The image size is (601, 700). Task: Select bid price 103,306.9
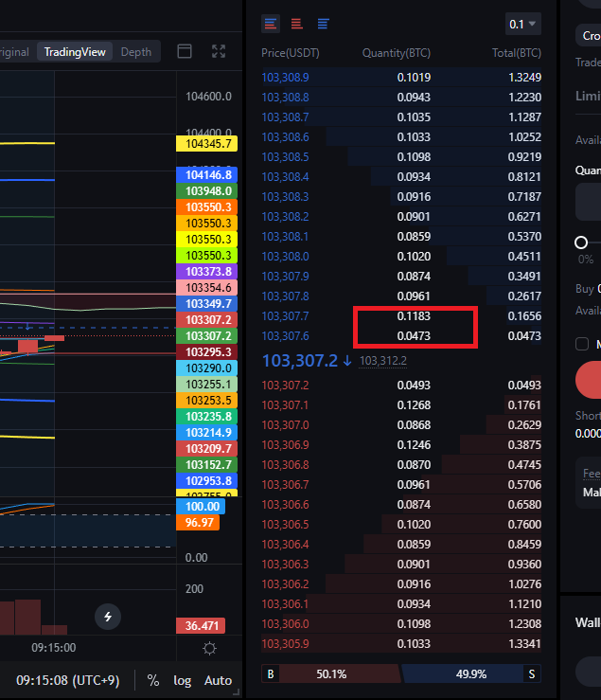[285, 445]
